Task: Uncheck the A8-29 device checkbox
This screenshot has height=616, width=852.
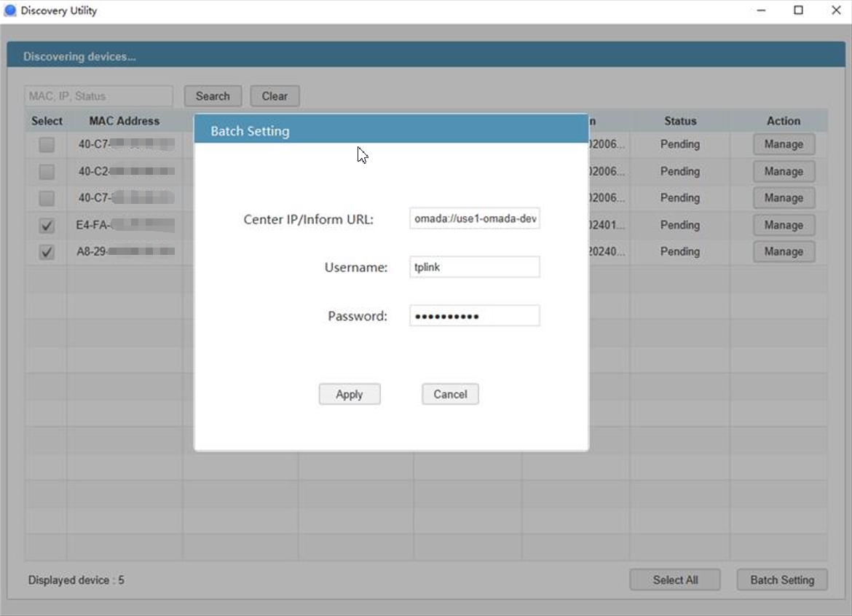Action: coord(47,252)
